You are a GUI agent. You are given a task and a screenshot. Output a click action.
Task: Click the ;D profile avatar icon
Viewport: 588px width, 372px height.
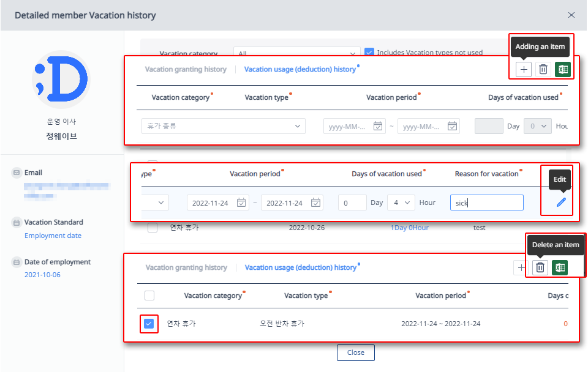click(x=61, y=80)
